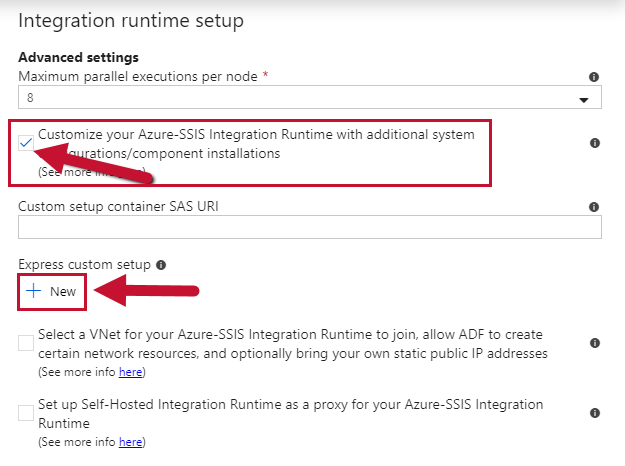Screen dimensions: 625x466
Task: Click info icon for the VNet option
Action: pyautogui.click(x=594, y=343)
